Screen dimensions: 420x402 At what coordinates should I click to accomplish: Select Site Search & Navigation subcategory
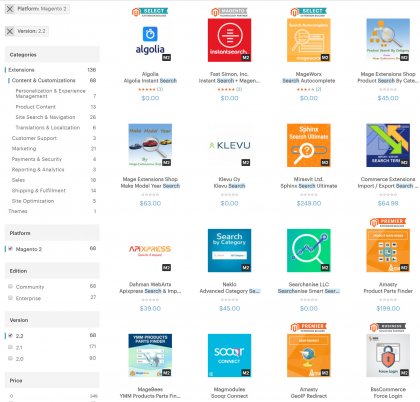tap(45, 117)
